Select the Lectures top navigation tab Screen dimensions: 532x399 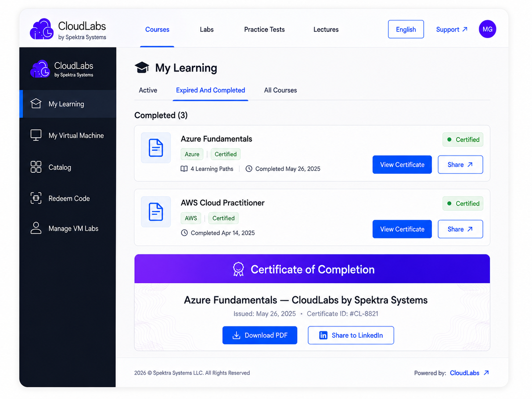tap(326, 29)
